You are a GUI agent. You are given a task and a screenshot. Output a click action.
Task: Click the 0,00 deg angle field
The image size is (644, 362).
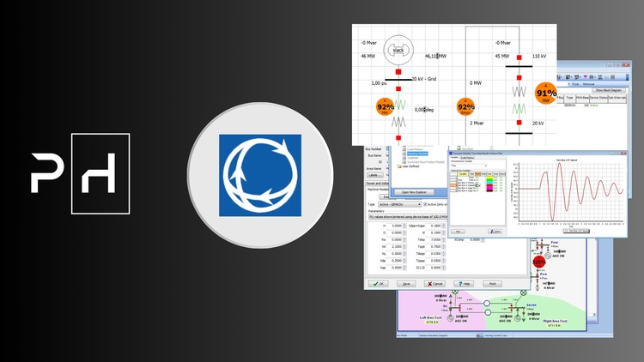pyautogui.click(x=424, y=110)
